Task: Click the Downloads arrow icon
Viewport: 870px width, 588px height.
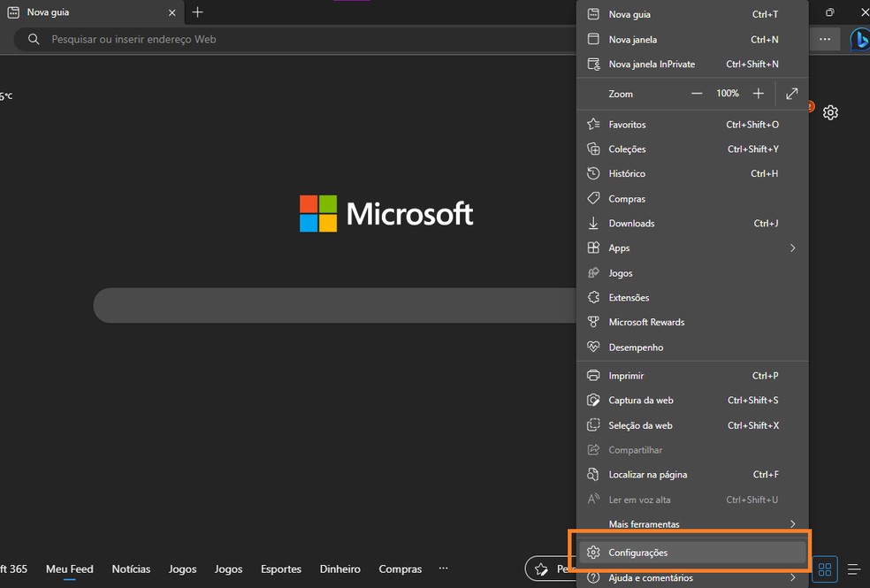Action: click(593, 223)
